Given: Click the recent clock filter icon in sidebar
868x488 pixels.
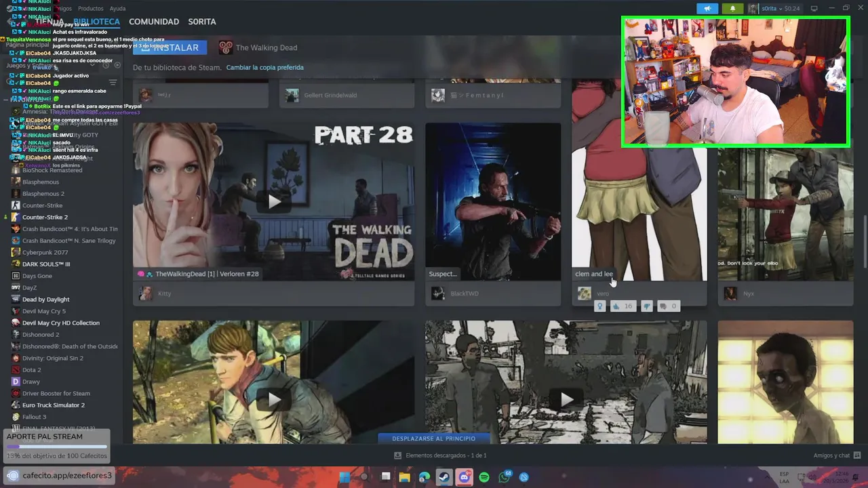Looking at the screenshot, I should point(106,65).
